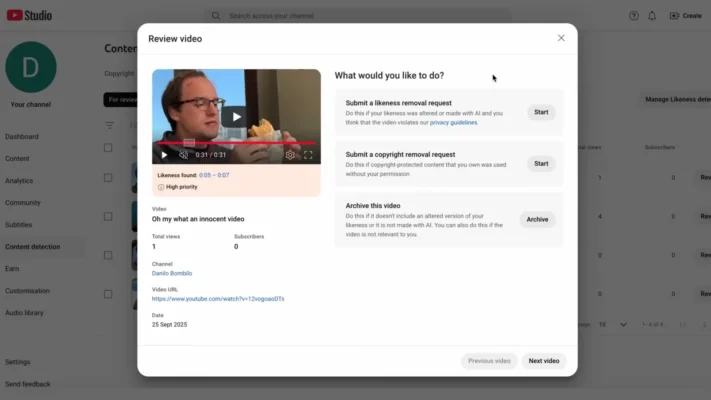Open the Danilo Bombilo channel link
Screen dimensions: 711x400
tap(172, 273)
